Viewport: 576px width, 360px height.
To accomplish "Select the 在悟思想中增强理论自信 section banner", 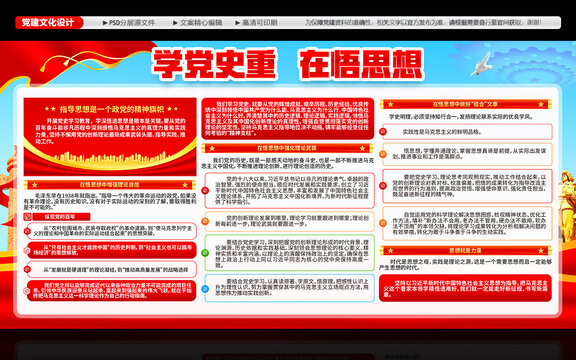I will coord(109,185).
